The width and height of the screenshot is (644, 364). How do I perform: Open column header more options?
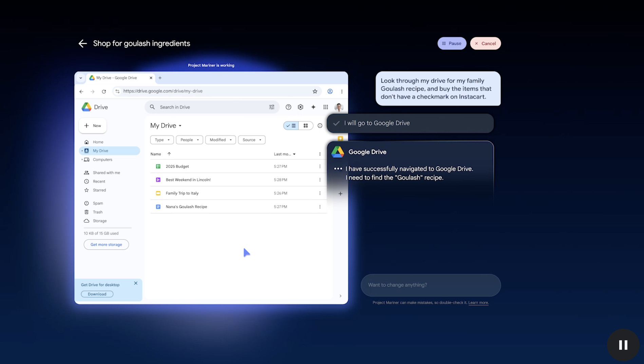coord(320,154)
